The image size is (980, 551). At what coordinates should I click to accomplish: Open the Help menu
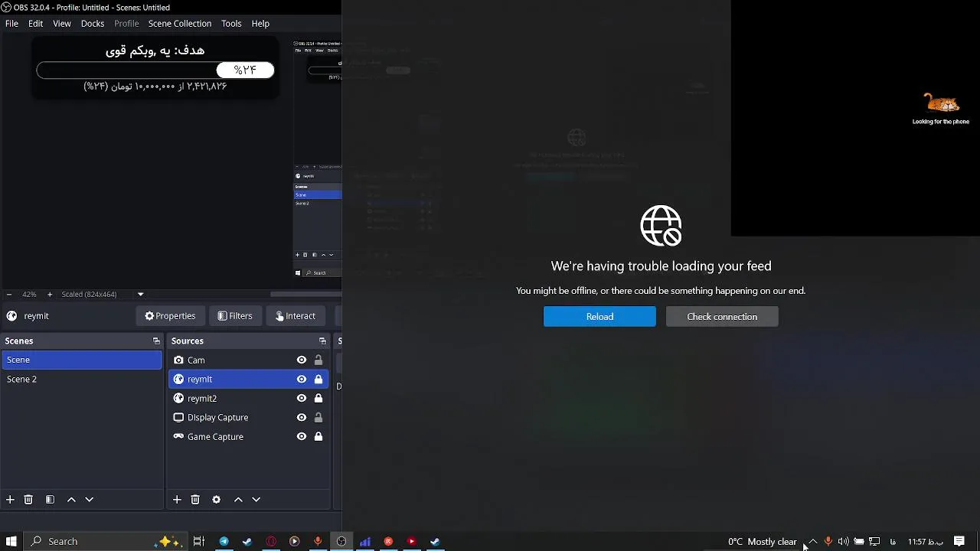[x=260, y=24]
